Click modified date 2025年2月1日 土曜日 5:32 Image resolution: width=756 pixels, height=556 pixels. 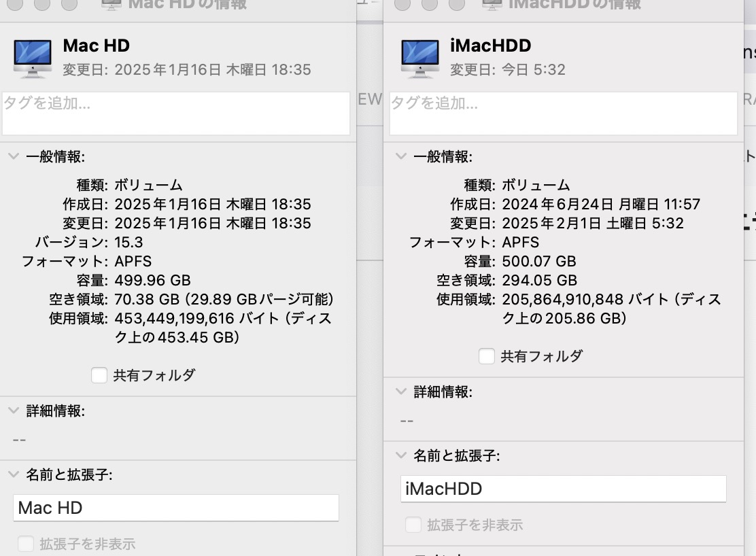pyautogui.click(x=593, y=223)
